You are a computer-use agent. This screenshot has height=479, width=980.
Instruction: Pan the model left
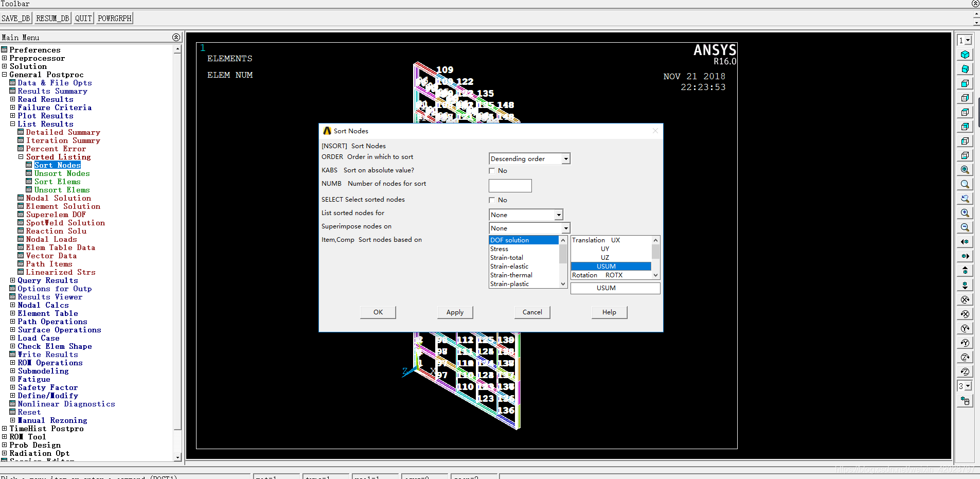tap(965, 242)
